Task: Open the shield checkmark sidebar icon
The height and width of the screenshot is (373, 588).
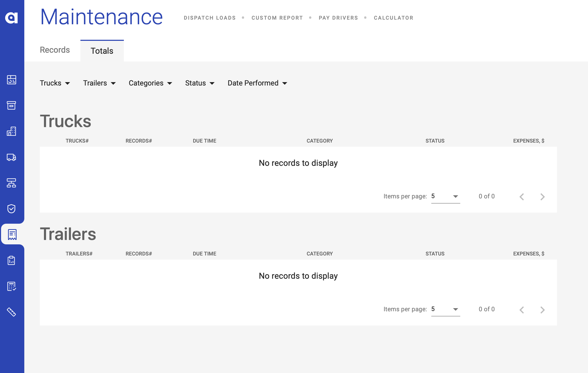Action: (11, 209)
